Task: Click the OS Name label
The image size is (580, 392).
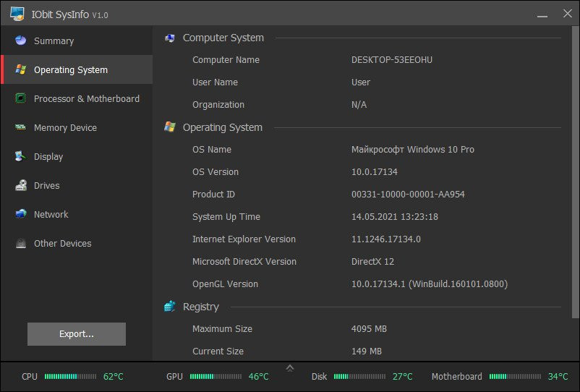Action: coord(212,150)
